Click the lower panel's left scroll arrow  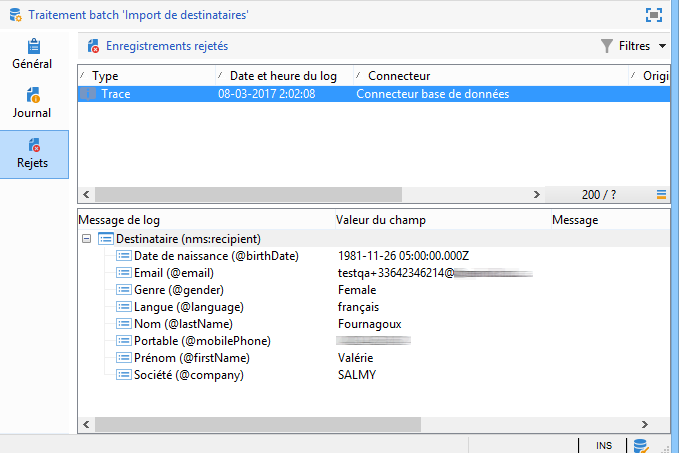(86, 424)
